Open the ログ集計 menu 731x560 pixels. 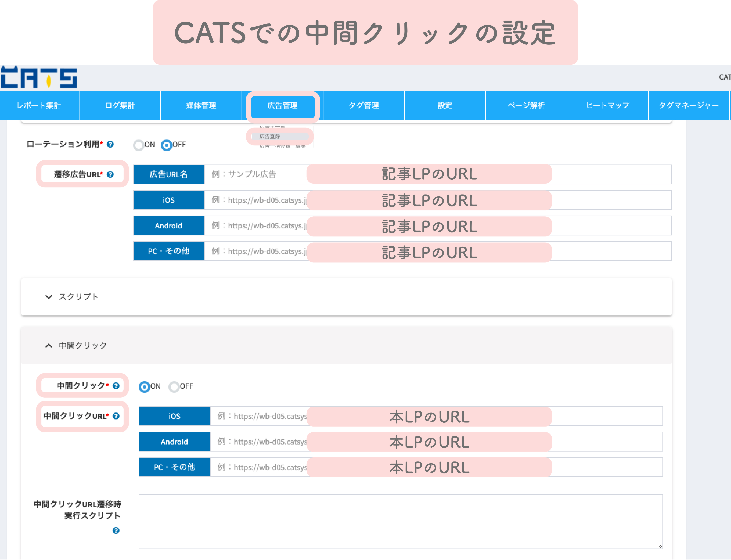[x=120, y=106]
